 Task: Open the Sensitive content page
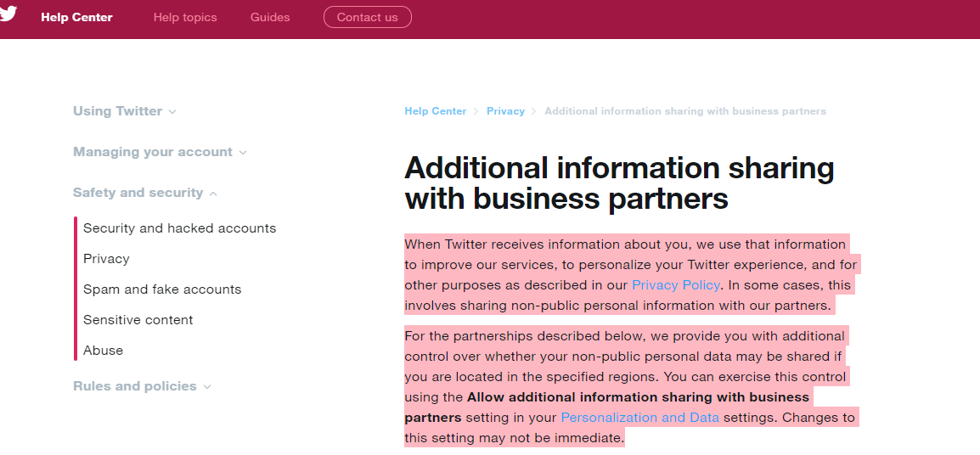tap(138, 320)
